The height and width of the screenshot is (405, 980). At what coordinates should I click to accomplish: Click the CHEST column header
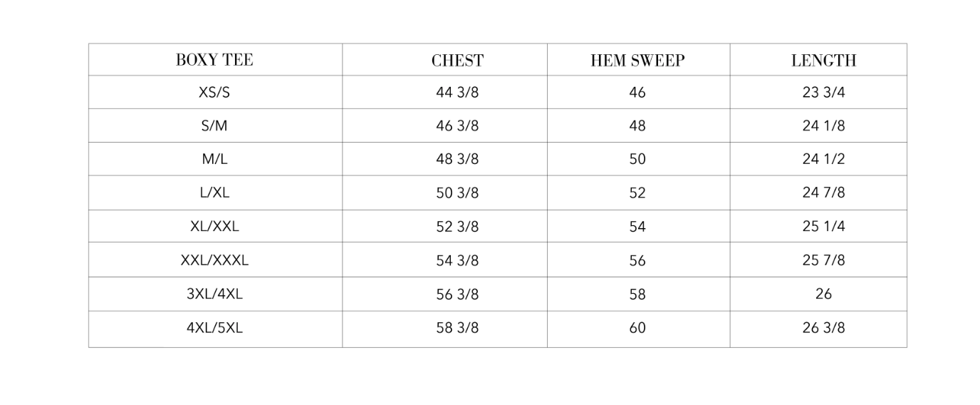(457, 61)
